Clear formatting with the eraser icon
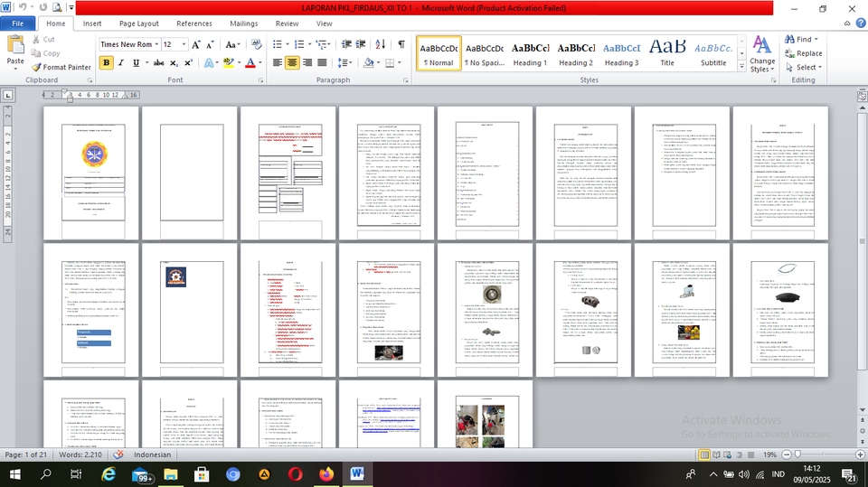 pos(256,44)
